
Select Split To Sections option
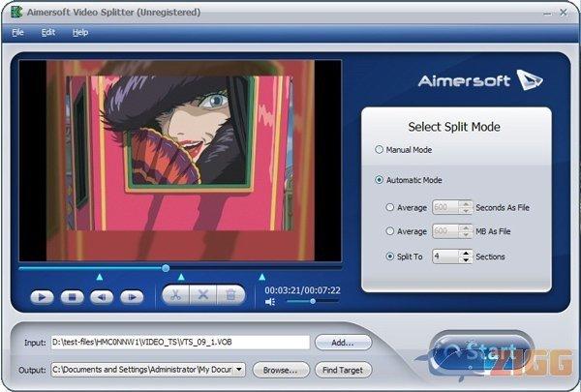click(x=389, y=256)
